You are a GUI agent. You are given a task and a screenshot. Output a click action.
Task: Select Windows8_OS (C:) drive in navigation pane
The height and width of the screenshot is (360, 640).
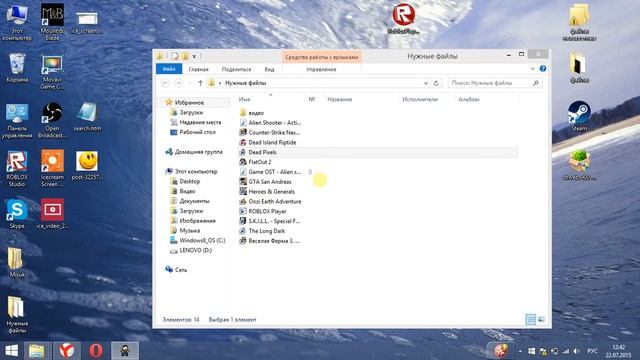click(x=202, y=240)
